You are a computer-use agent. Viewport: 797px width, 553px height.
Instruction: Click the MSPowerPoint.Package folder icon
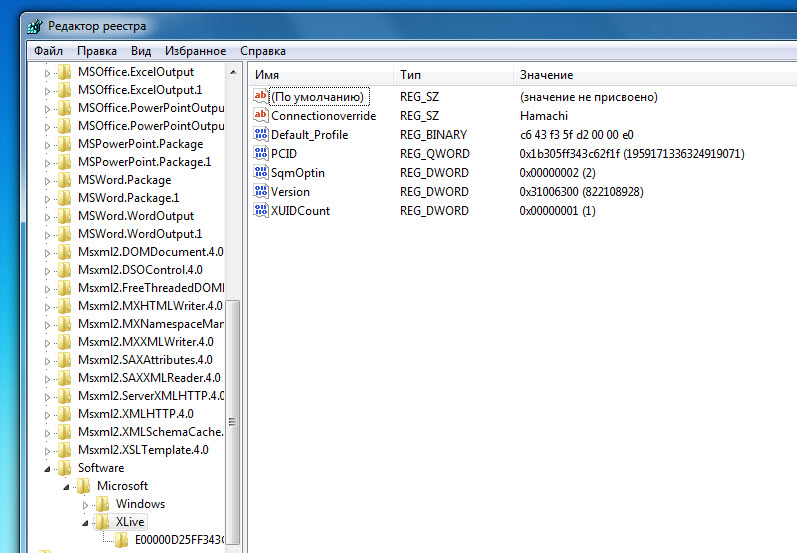(x=65, y=144)
